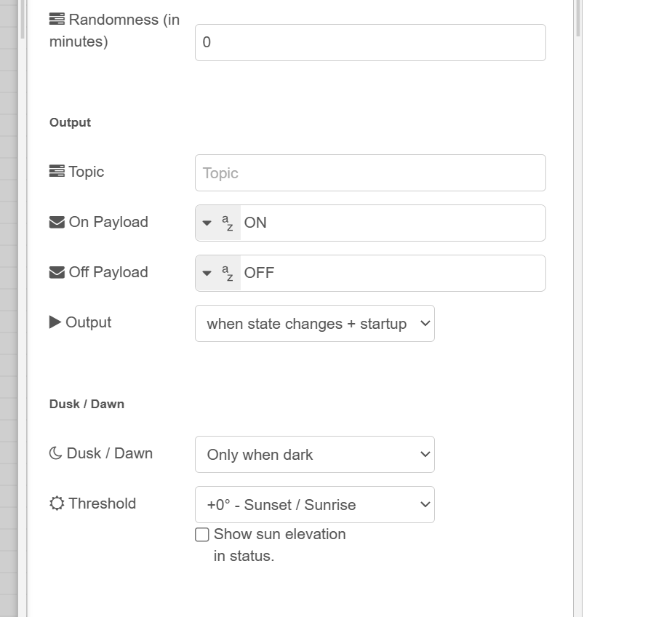672x617 pixels.
Task: Click the Off Payload value field
Action: click(x=393, y=273)
